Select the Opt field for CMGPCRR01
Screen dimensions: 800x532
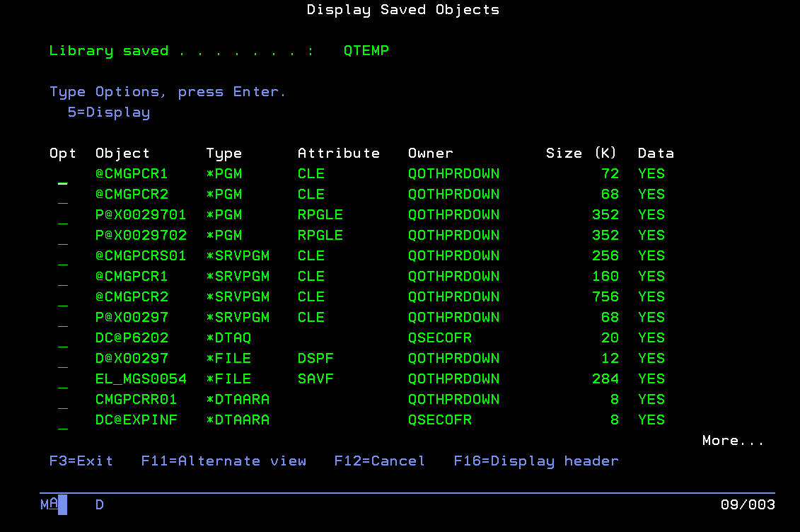pyautogui.click(x=63, y=400)
